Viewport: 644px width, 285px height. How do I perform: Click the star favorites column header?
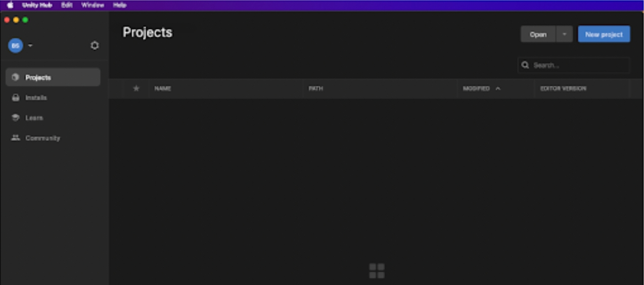coord(136,88)
